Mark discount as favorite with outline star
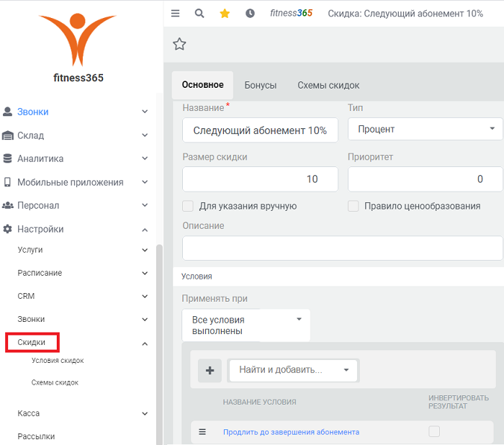Image resolution: width=504 pixels, height=445 pixels. [179, 44]
